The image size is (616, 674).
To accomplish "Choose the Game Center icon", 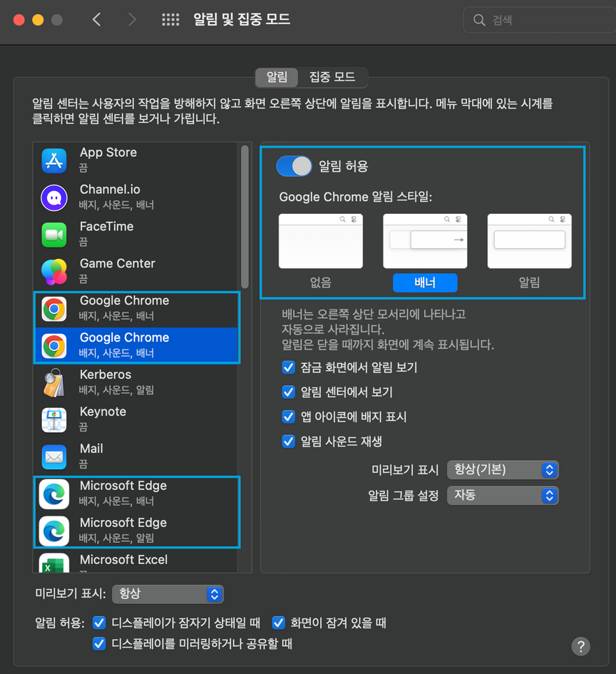I will tap(54, 272).
